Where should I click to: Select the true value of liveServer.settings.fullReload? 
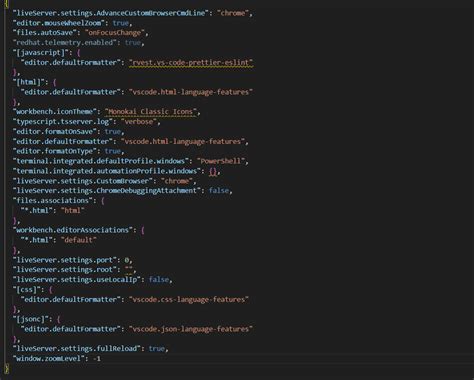coord(157,349)
